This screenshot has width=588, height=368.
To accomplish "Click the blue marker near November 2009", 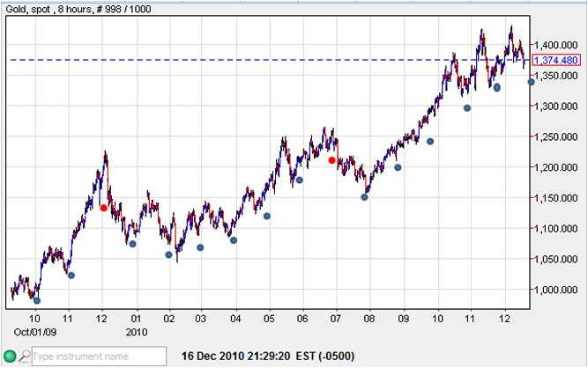I will pos(71,276).
